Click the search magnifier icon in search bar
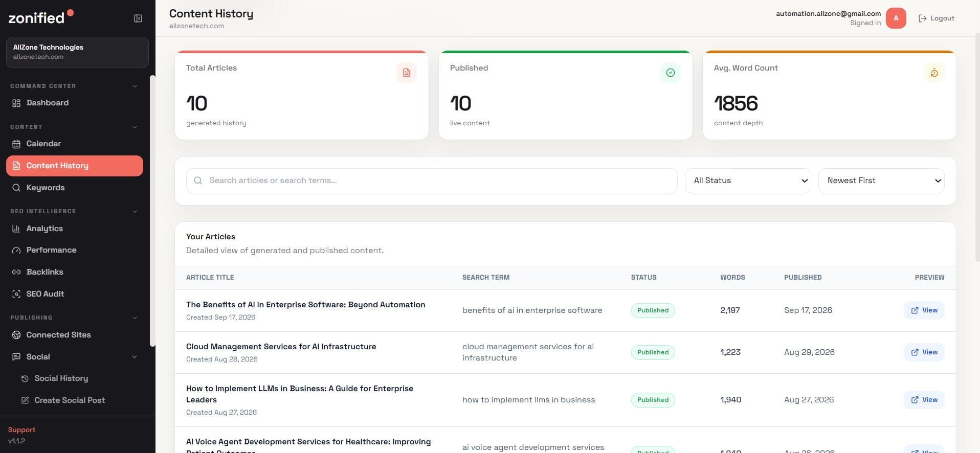Screen dimensions: 980x453 (198, 180)
